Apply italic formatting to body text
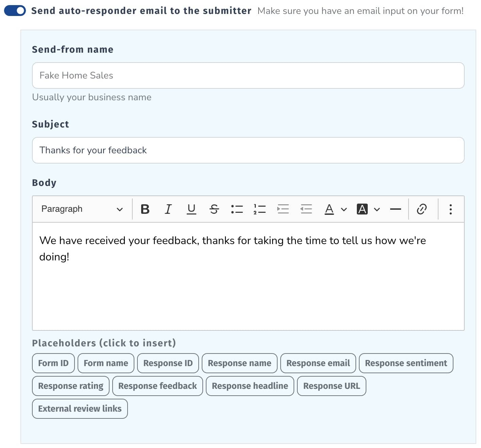 click(x=168, y=209)
